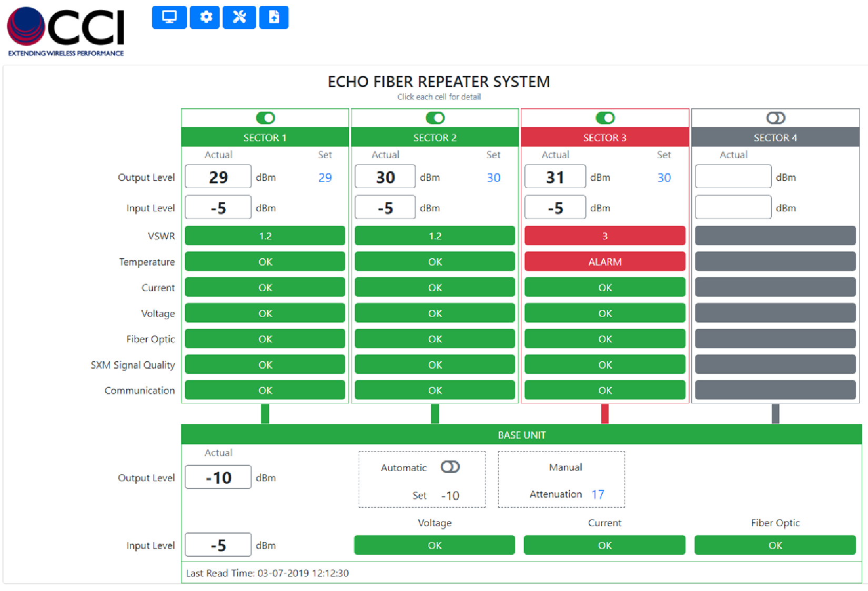Click Automatic Set value -10
The width and height of the screenshot is (868, 591).
tap(450, 496)
